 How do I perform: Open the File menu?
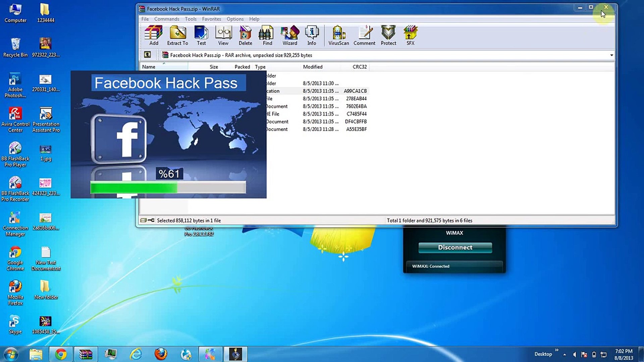coord(145,19)
